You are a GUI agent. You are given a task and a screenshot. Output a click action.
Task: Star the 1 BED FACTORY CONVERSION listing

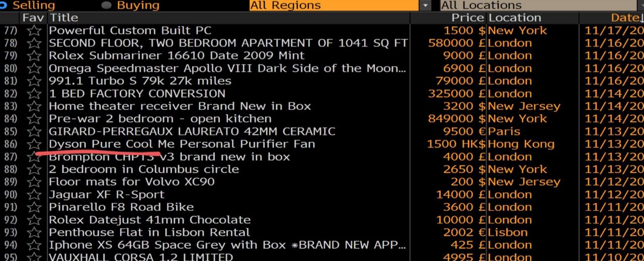[34, 94]
